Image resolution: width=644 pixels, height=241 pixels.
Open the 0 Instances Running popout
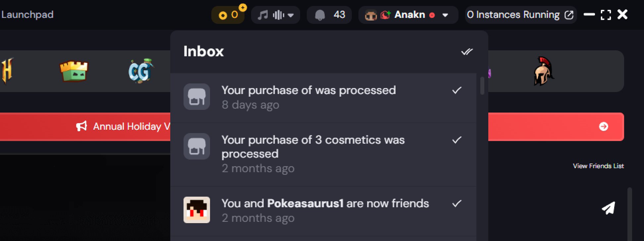pyautogui.click(x=568, y=15)
